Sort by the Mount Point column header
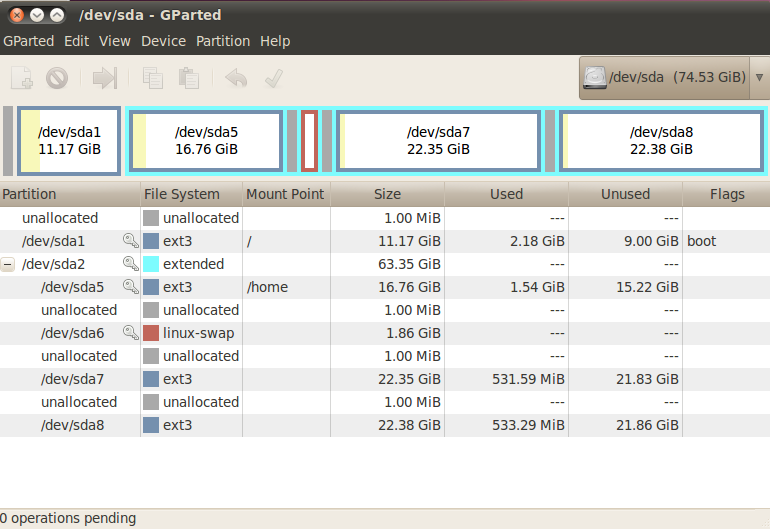Screen dimensions: 770x529 [286, 194]
